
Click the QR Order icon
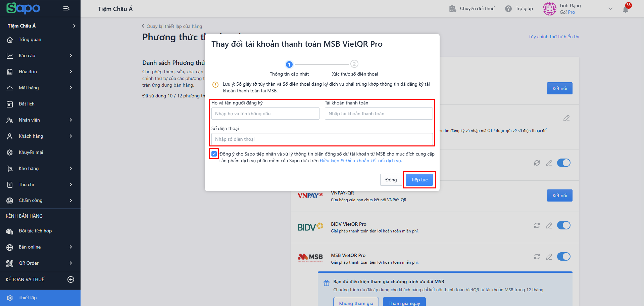[10, 263]
